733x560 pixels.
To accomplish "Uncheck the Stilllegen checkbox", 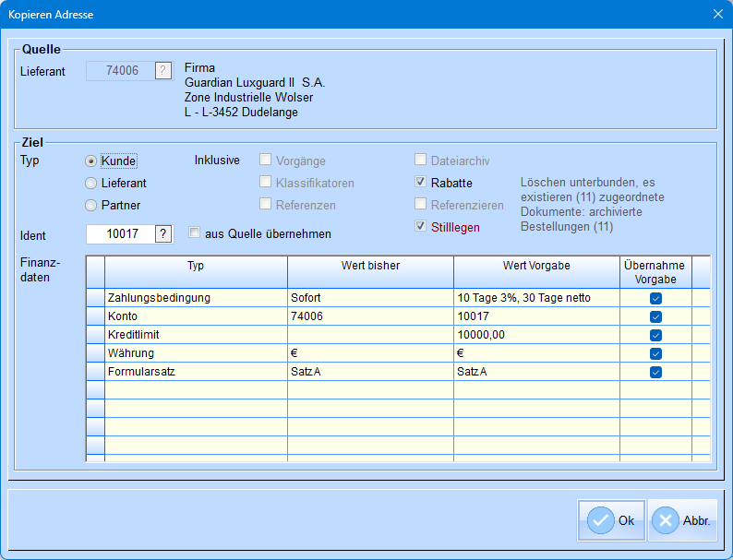I will coord(420,226).
